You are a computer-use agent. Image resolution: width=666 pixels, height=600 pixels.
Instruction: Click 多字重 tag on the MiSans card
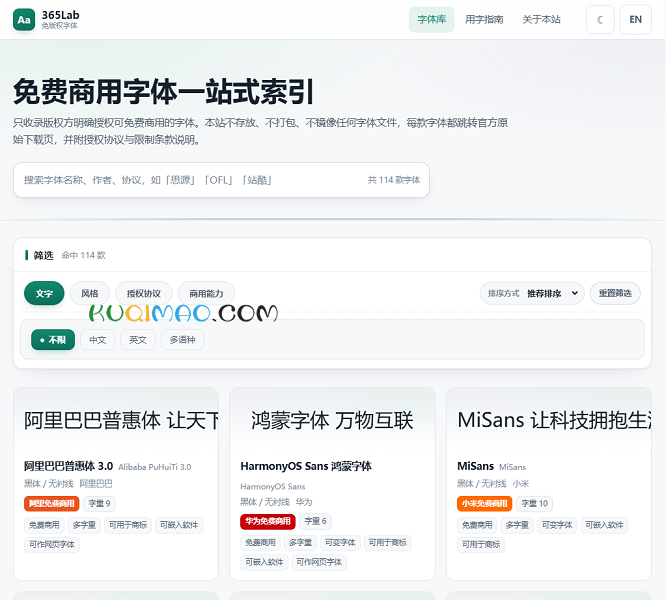pos(517,525)
